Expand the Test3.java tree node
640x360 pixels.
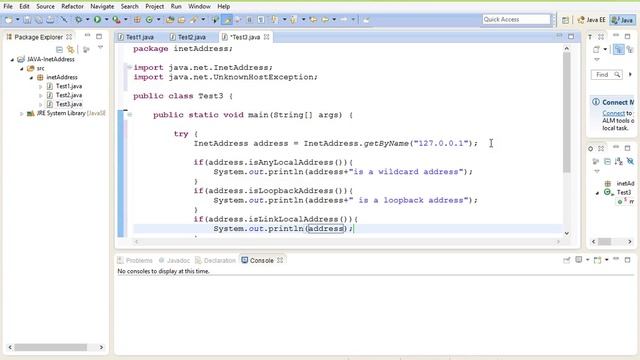tap(40, 104)
